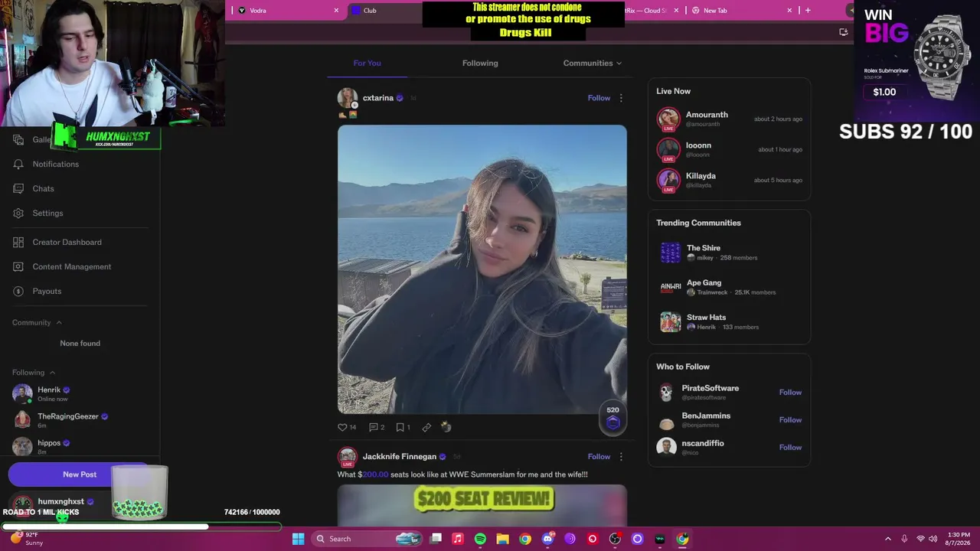Click the New Post button

[80, 474]
